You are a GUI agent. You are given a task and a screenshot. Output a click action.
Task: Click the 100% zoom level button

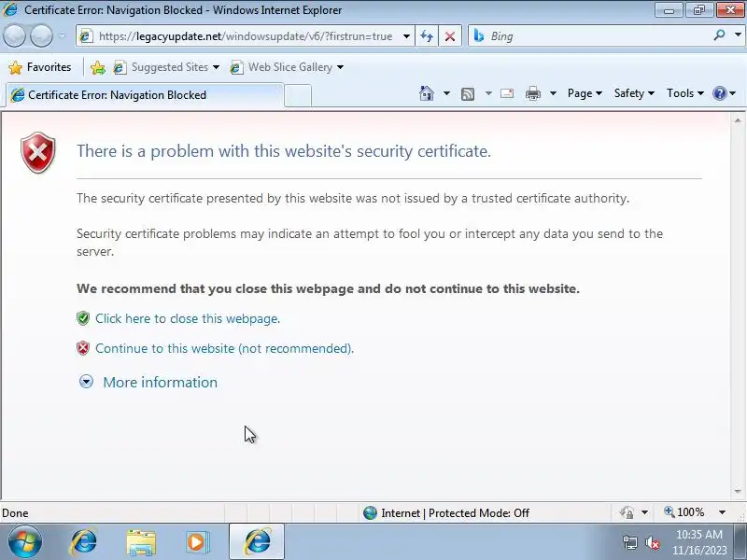click(684, 512)
